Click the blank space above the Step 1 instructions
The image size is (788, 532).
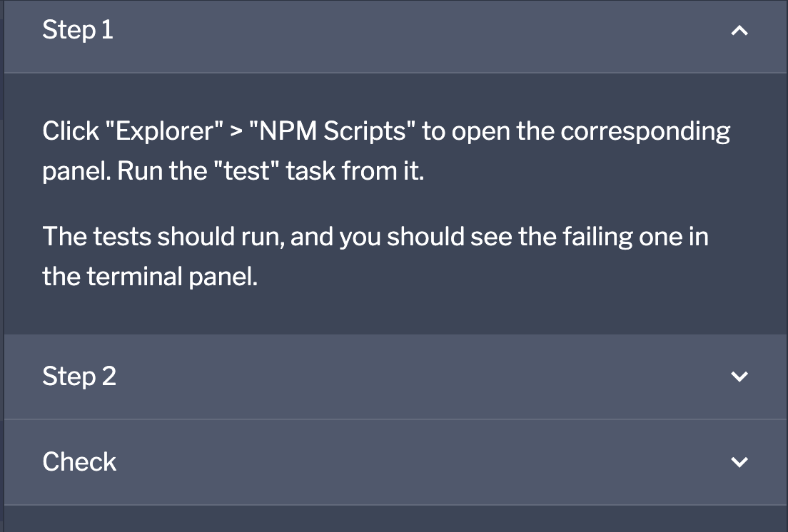coord(395,94)
